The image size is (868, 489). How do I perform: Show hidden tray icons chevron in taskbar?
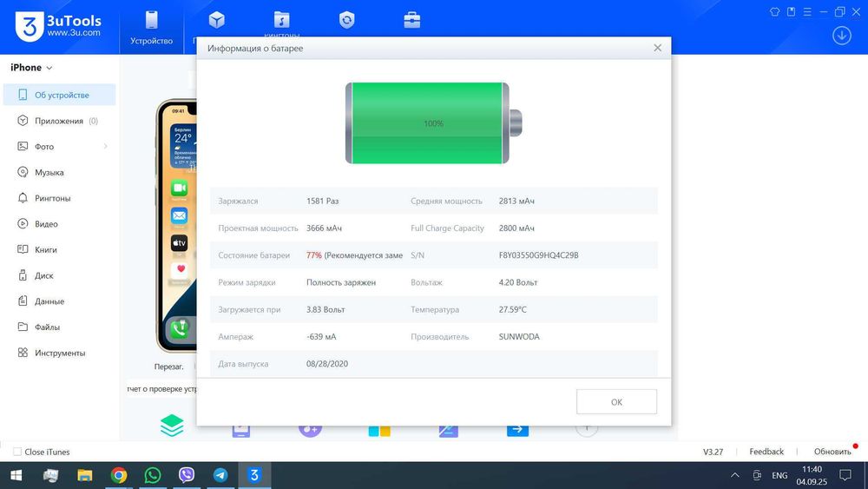pos(735,476)
